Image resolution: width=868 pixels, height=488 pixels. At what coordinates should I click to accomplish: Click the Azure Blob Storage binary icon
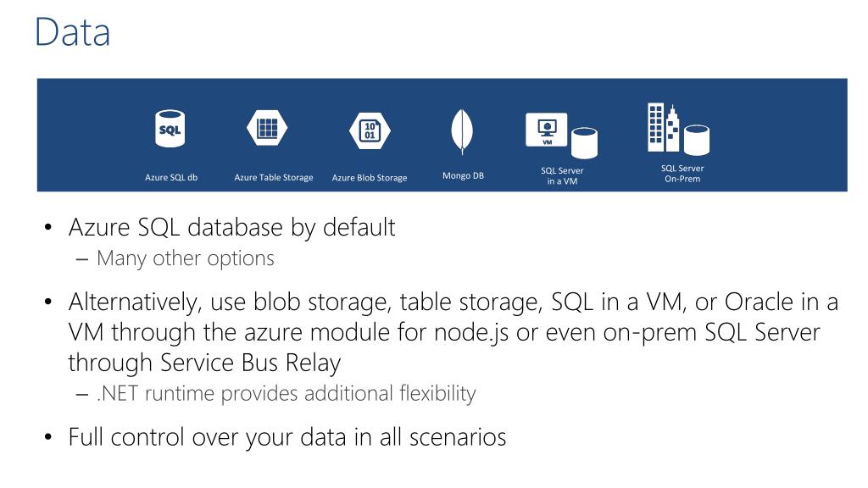(370, 131)
